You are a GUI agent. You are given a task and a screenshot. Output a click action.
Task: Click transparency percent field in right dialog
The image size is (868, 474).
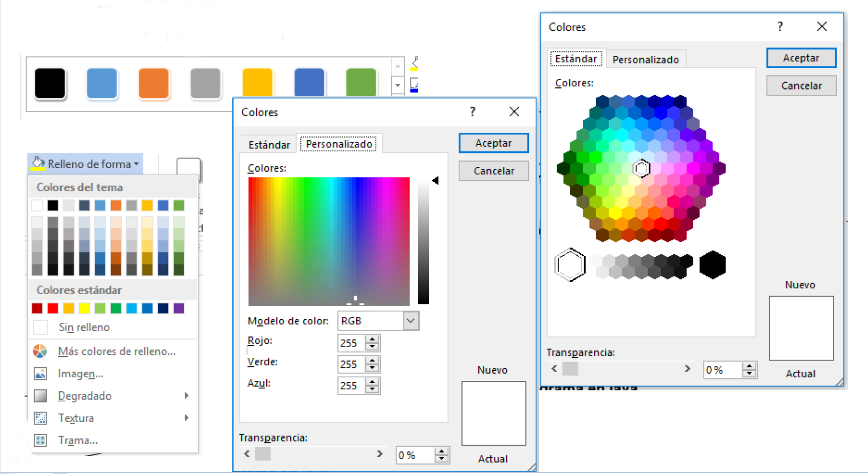pyautogui.click(x=724, y=370)
